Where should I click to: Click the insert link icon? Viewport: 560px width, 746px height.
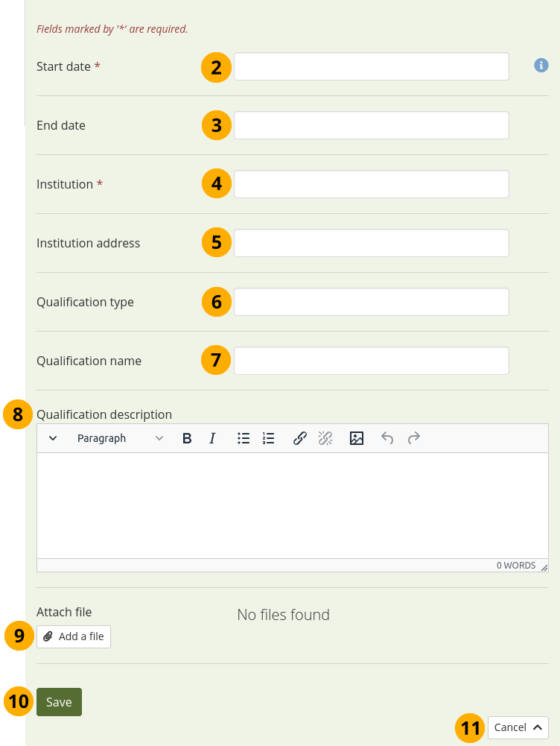[300, 438]
